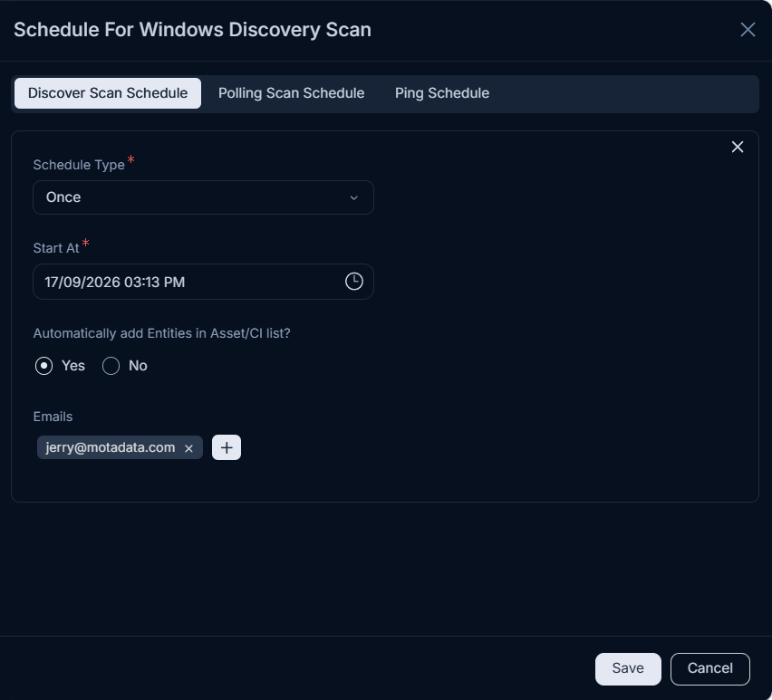Close the Schedule For Windows Discovery Scan dialog

coord(748,30)
